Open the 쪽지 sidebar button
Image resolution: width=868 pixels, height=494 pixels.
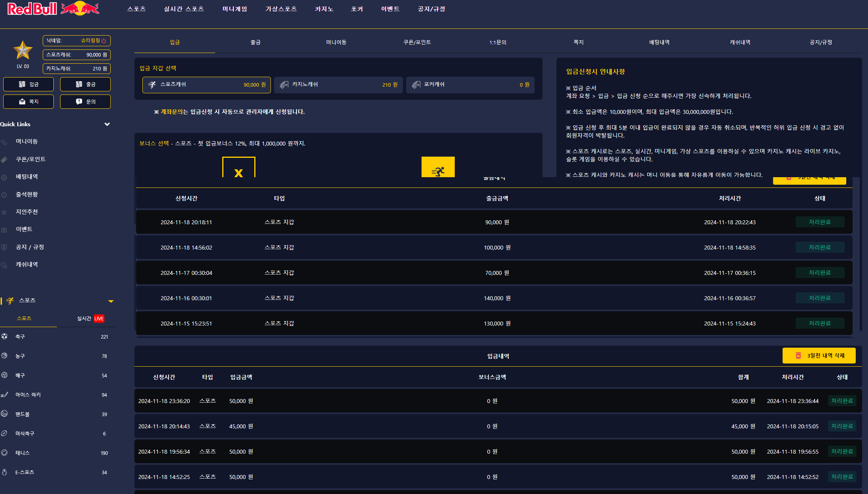pyautogui.click(x=28, y=102)
